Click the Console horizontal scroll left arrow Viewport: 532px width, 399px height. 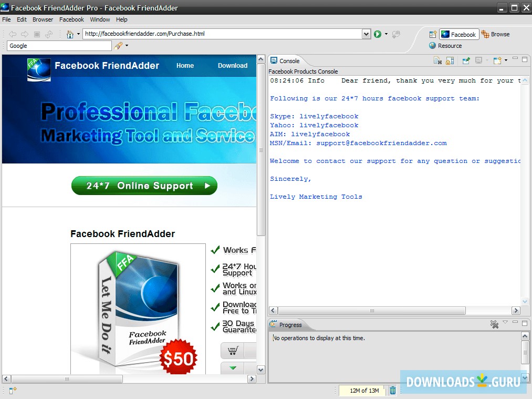(274, 310)
